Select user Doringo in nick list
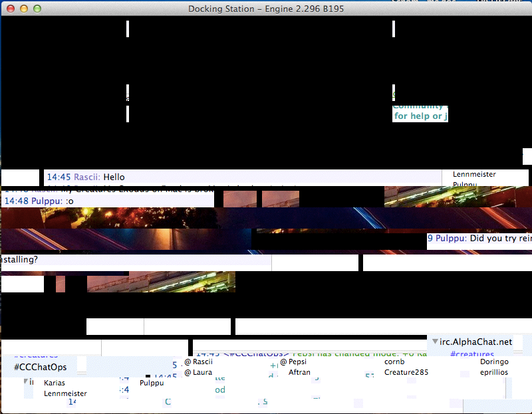This screenshot has height=414, width=532. [x=494, y=362]
